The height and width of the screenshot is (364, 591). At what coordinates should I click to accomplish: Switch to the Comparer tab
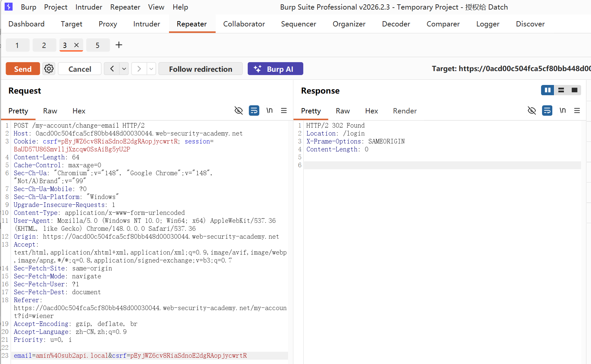(443, 24)
